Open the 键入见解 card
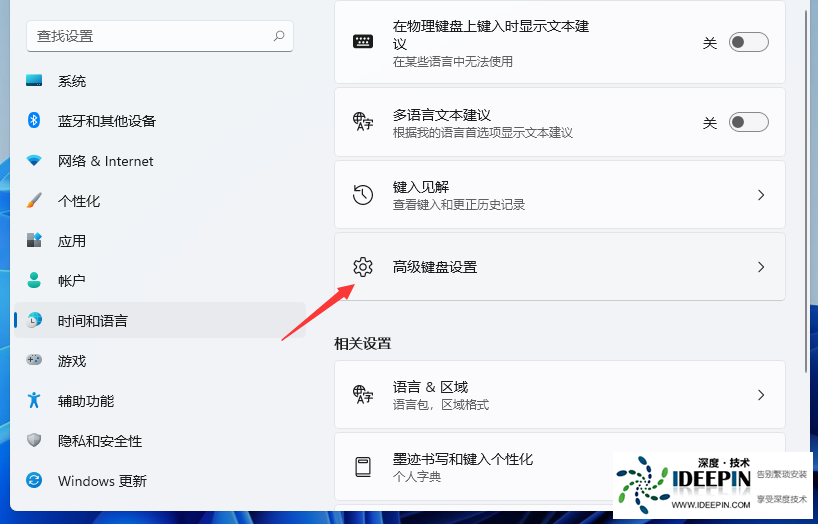This screenshot has height=524, width=818. (560, 195)
